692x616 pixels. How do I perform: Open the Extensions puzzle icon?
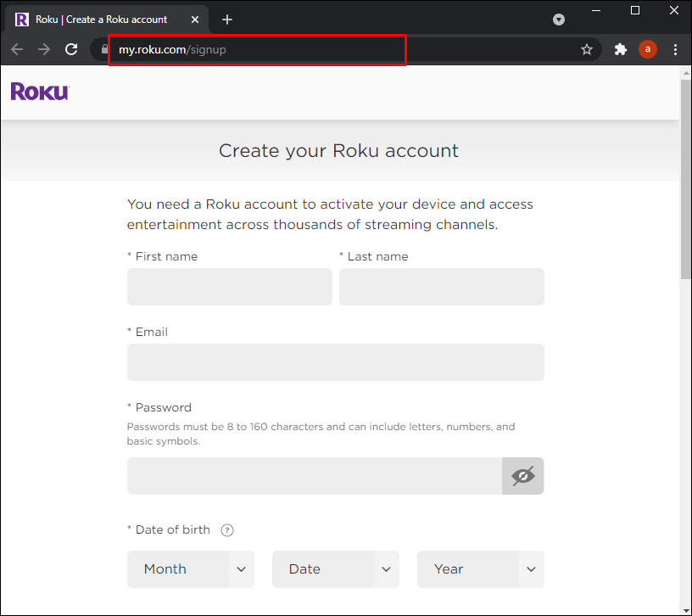coord(621,50)
